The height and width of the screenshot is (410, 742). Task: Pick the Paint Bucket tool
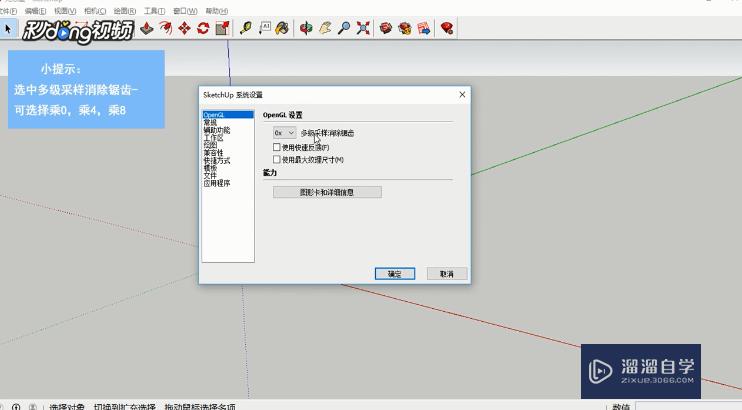283,28
